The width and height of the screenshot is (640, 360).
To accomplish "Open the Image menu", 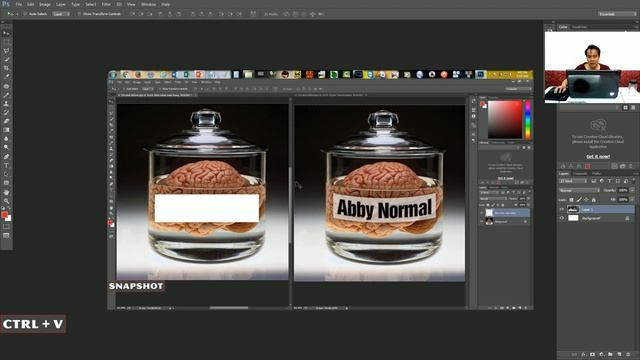I will pos(45,4).
